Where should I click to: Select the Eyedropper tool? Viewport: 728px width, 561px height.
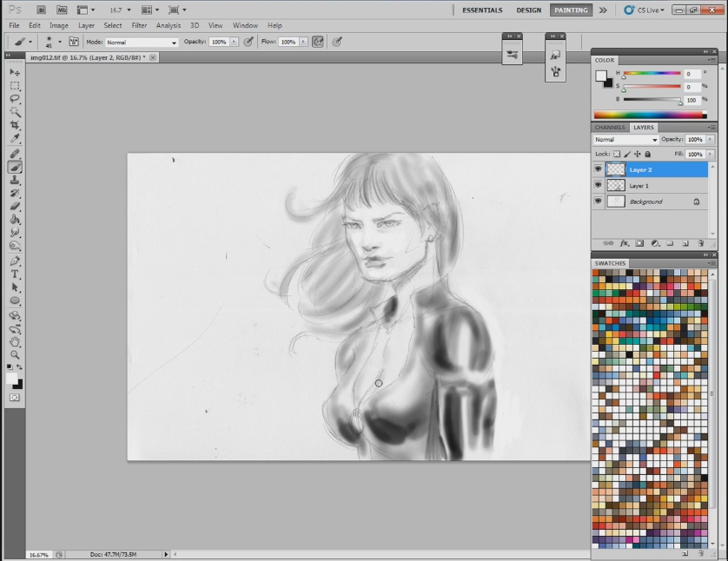[x=15, y=137]
